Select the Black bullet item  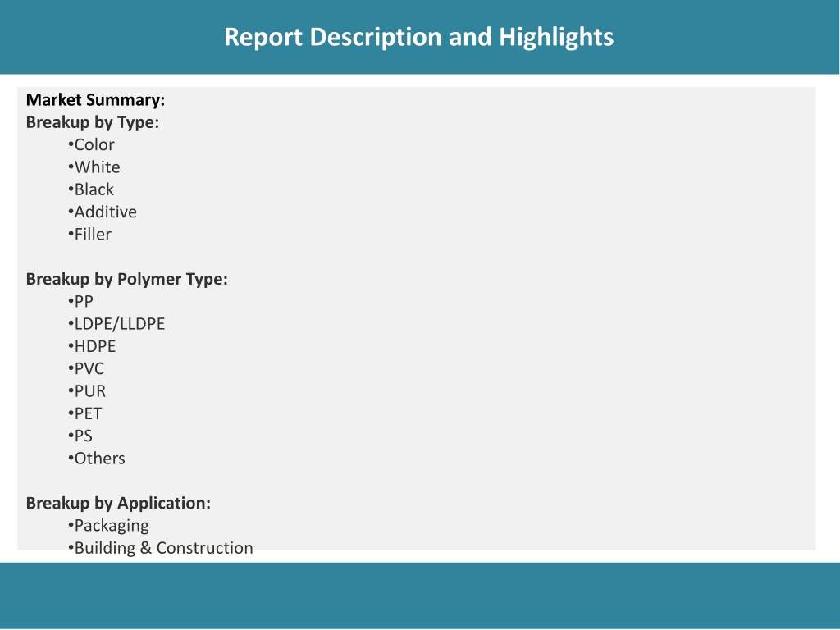pyautogui.click(x=91, y=189)
